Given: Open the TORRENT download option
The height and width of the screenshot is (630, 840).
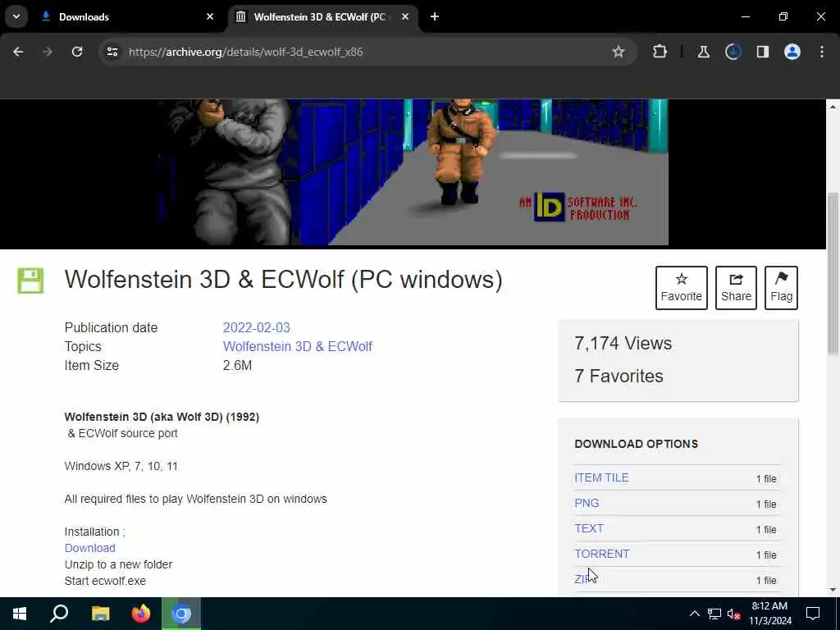Looking at the screenshot, I should point(601,554).
